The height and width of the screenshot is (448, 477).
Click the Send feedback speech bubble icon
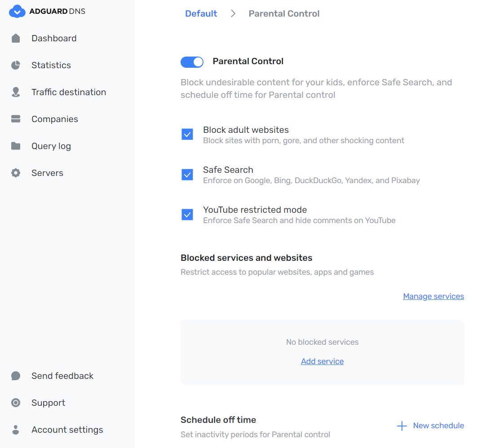[x=15, y=376]
